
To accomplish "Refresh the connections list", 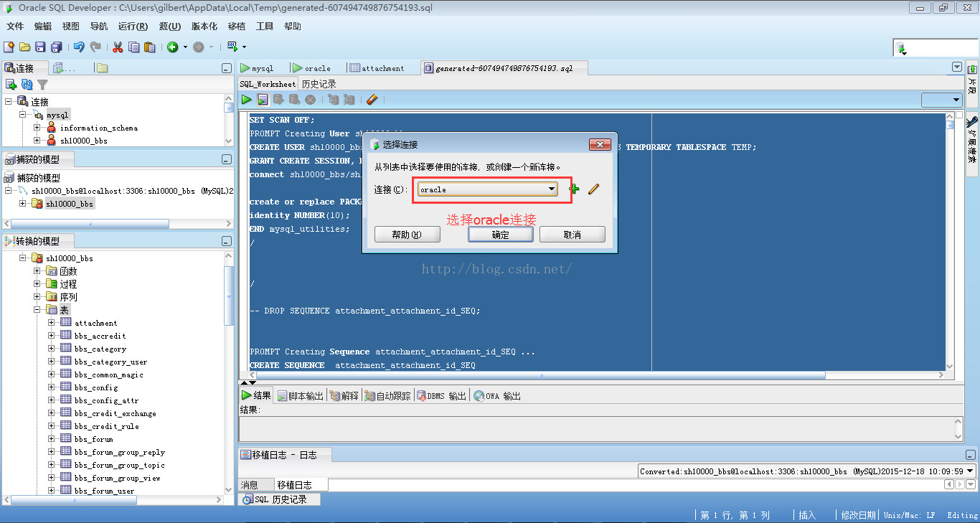I will point(27,85).
